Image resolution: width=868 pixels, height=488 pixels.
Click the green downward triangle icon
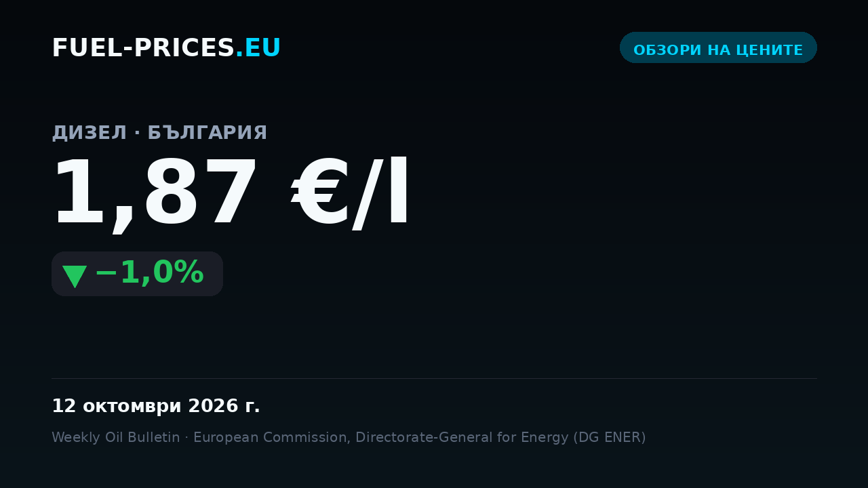(75, 277)
